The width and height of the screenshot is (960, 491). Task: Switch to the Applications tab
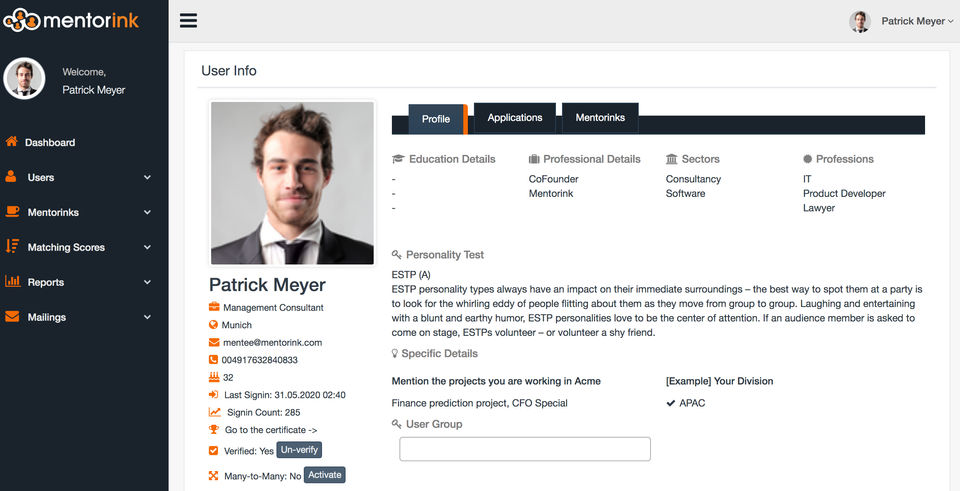(515, 118)
